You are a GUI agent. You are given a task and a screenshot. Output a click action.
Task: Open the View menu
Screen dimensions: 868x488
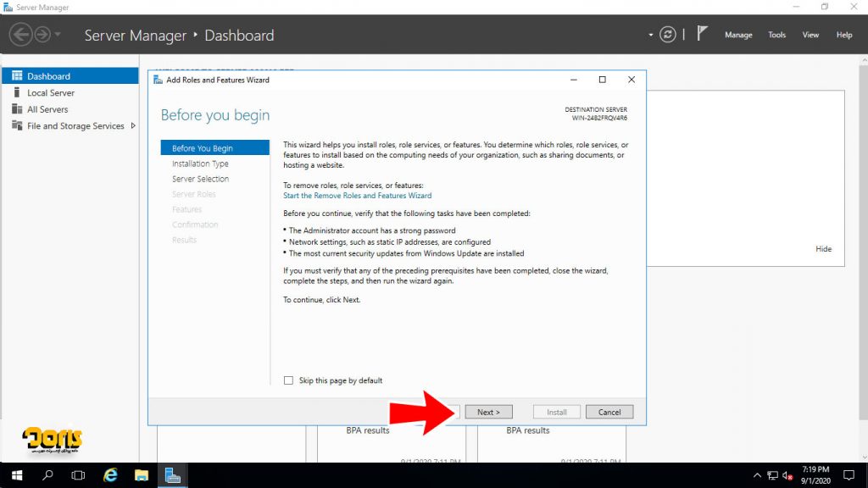(x=810, y=35)
